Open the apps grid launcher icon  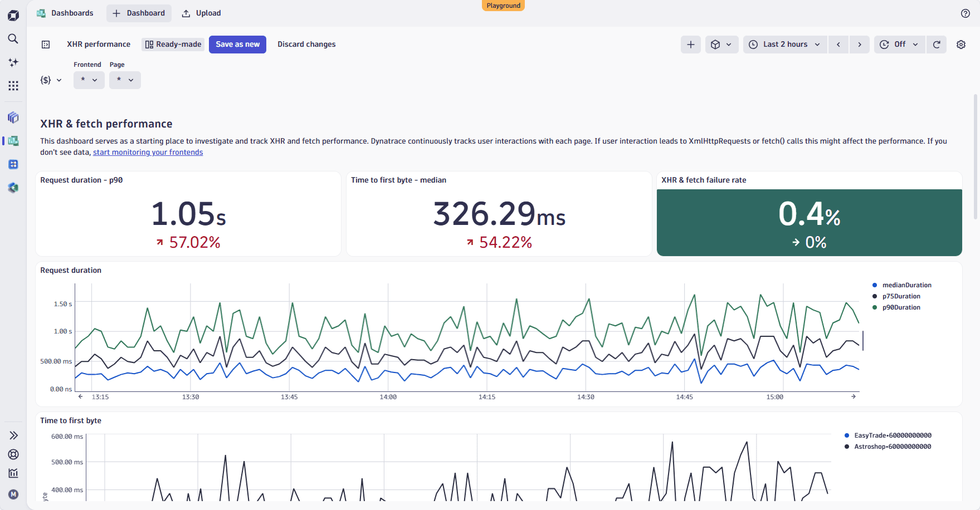pyautogui.click(x=13, y=86)
